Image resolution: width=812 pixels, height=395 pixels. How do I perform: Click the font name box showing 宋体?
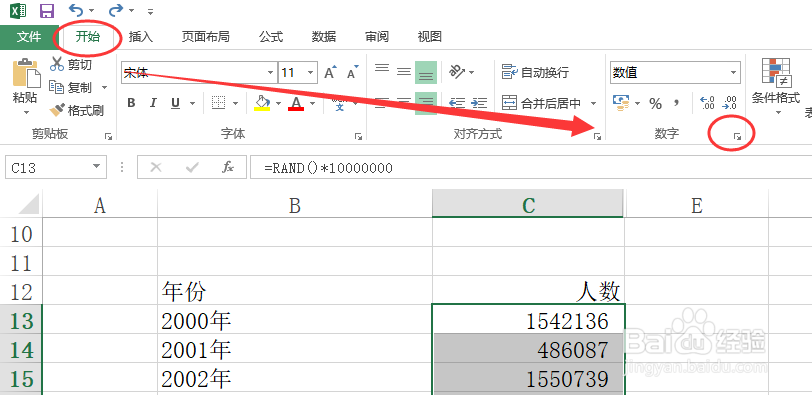[x=194, y=72]
